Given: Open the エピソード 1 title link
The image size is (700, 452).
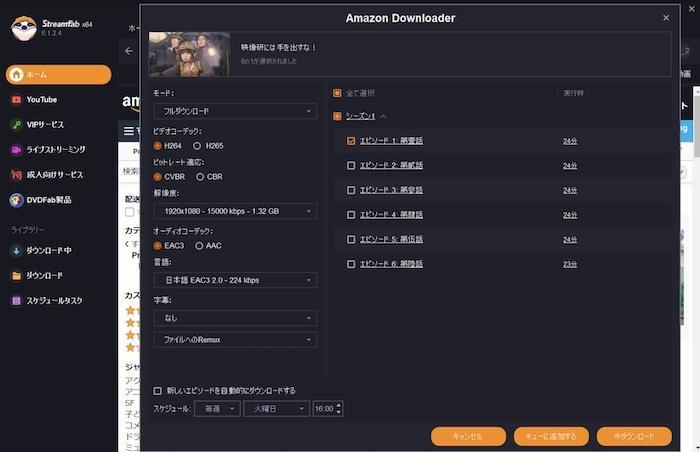Looking at the screenshot, I should [x=391, y=141].
